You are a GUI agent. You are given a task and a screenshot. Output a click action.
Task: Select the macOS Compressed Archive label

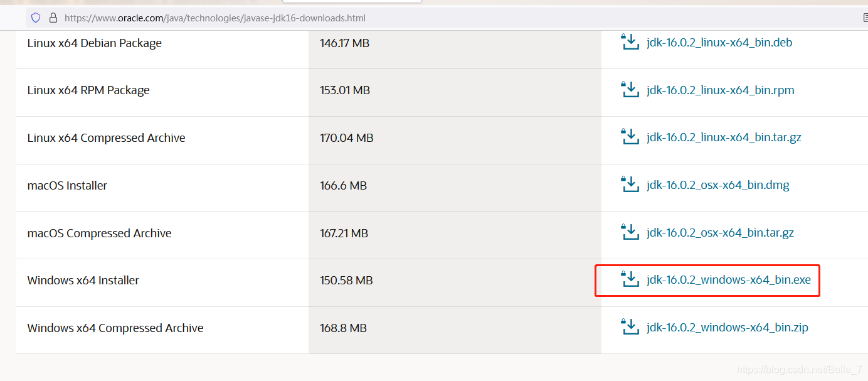pyautogui.click(x=100, y=233)
